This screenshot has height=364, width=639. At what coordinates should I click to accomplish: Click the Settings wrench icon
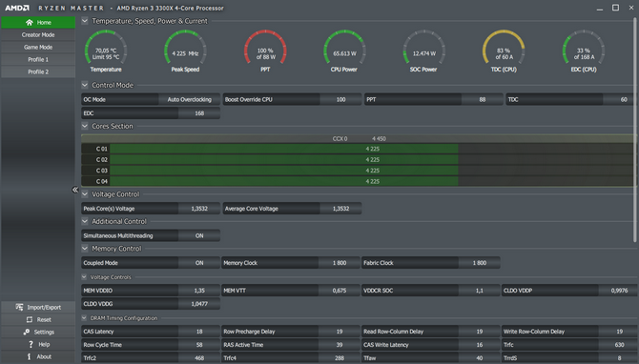(x=27, y=332)
